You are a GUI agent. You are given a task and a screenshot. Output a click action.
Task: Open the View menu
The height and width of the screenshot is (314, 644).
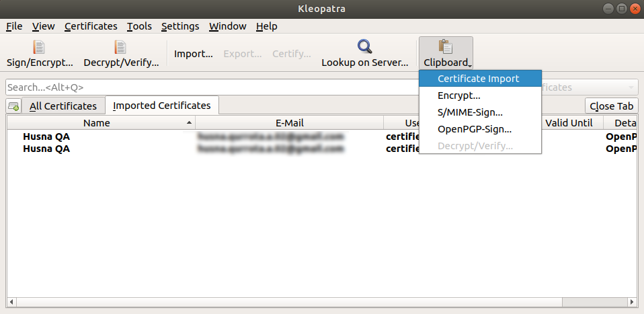click(x=44, y=26)
